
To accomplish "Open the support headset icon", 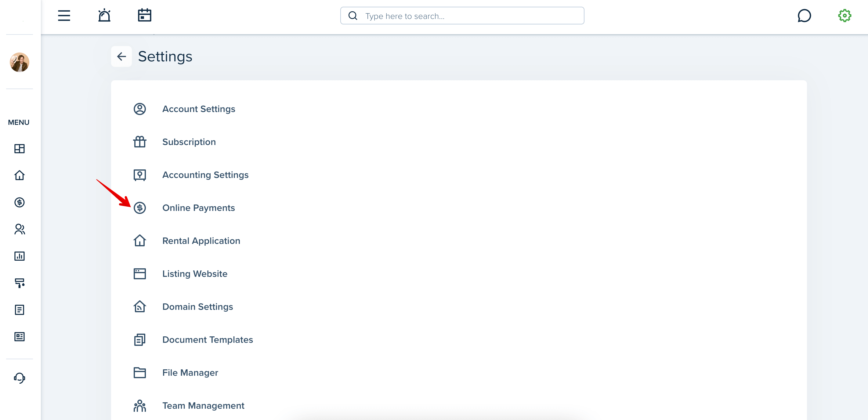I will tap(20, 378).
